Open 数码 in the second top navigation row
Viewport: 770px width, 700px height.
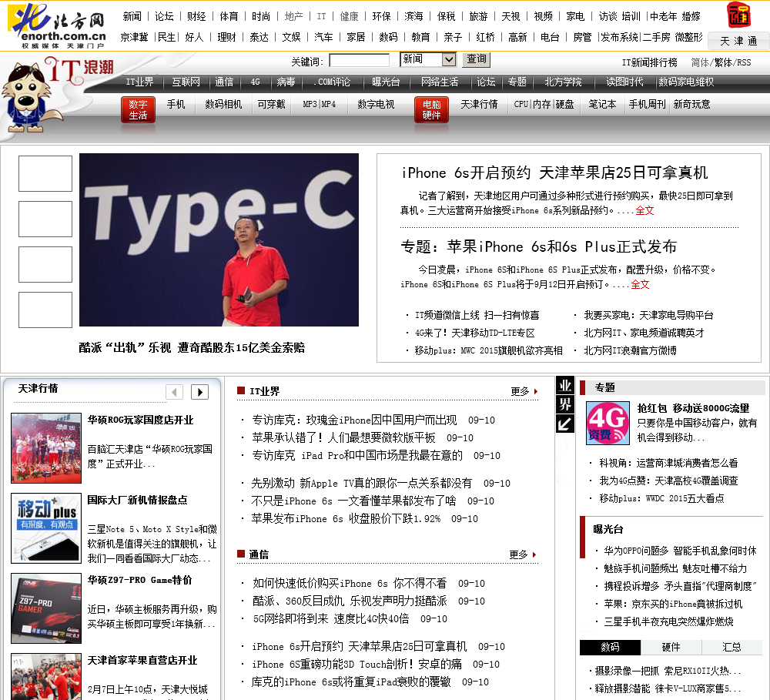388,37
